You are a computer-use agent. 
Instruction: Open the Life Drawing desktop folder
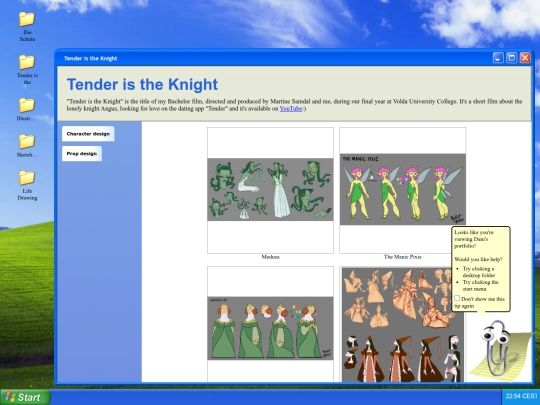27,185
